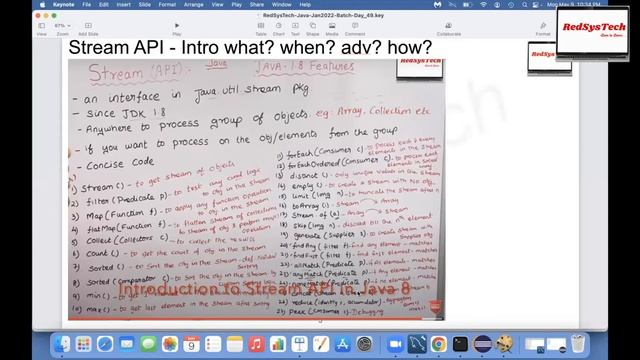Click the Wi-Fi status icon
This screenshot has width=640, height=360.
(483, 4)
